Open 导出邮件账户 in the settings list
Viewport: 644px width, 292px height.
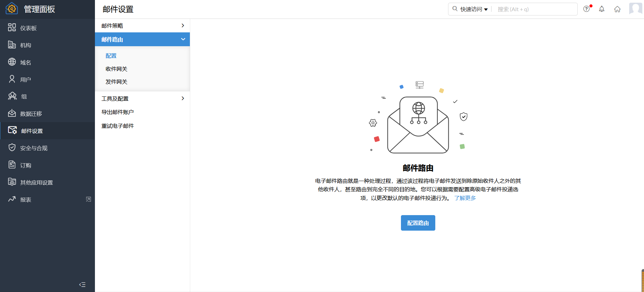118,112
